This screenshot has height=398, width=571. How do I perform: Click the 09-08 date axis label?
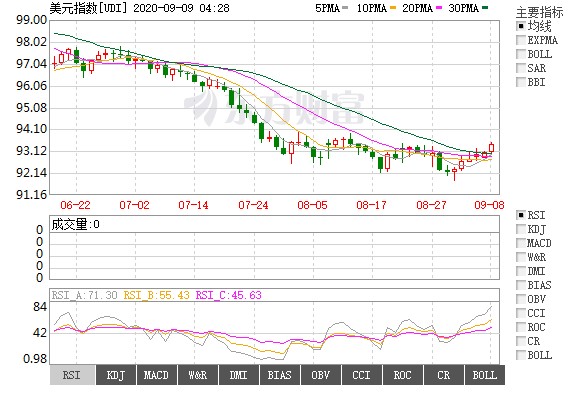(489, 205)
